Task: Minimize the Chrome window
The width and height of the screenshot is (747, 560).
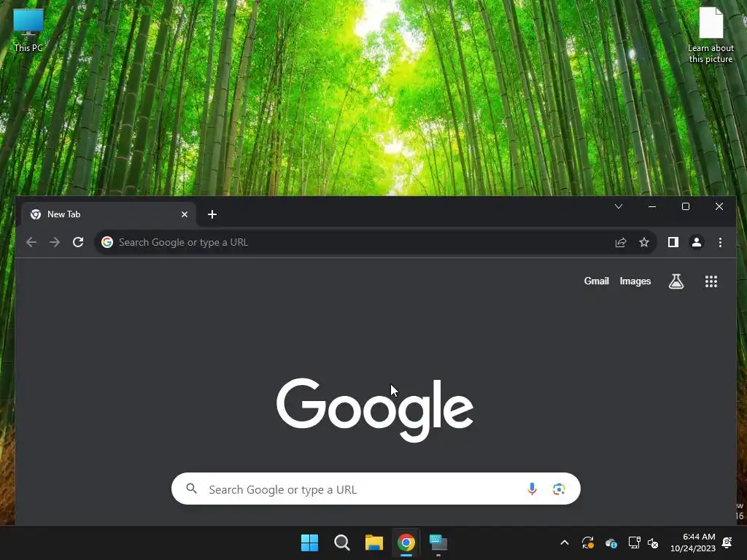Action: point(652,206)
